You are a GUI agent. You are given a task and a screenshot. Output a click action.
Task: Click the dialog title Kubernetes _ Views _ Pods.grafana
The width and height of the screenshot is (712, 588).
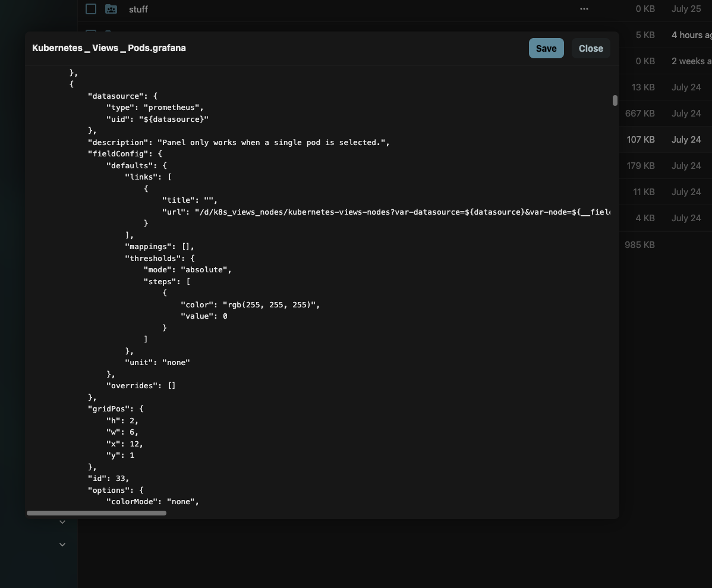(x=109, y=48)
